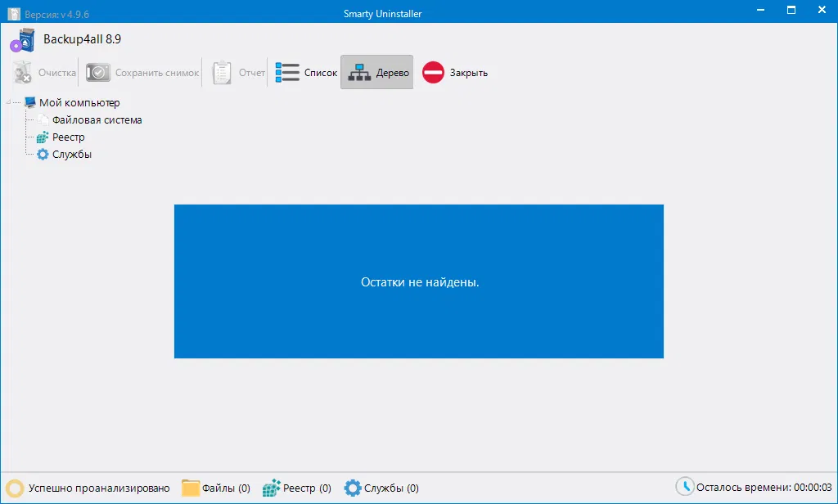Image resolution: width=838 pixels, height=504 pixels.
Task: Click the Реестр icon in the status bar
Action: [x=270, y=488]
